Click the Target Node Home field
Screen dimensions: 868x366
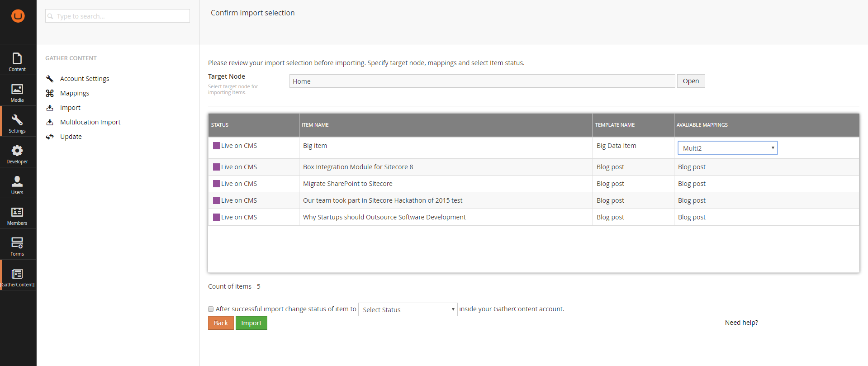pos(482,81)
